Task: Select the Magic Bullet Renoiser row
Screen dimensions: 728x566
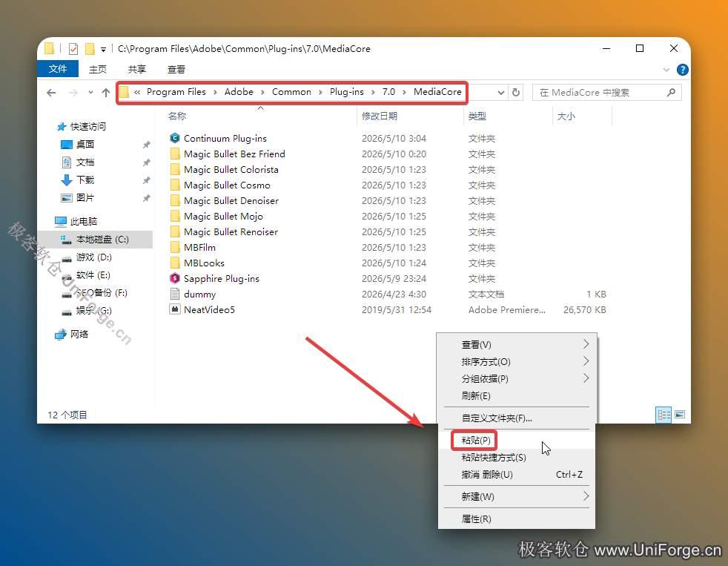Action: pos(388,232)
